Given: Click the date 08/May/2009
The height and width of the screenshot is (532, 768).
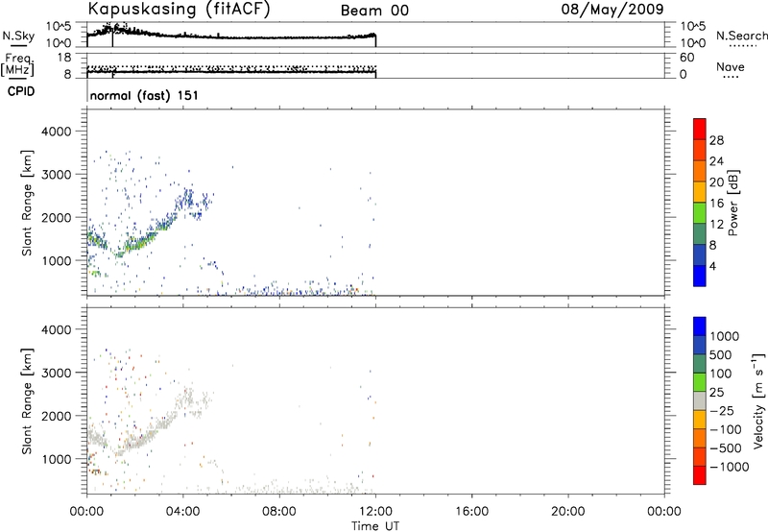Looking at the screenshot, I should pos(612,10).
